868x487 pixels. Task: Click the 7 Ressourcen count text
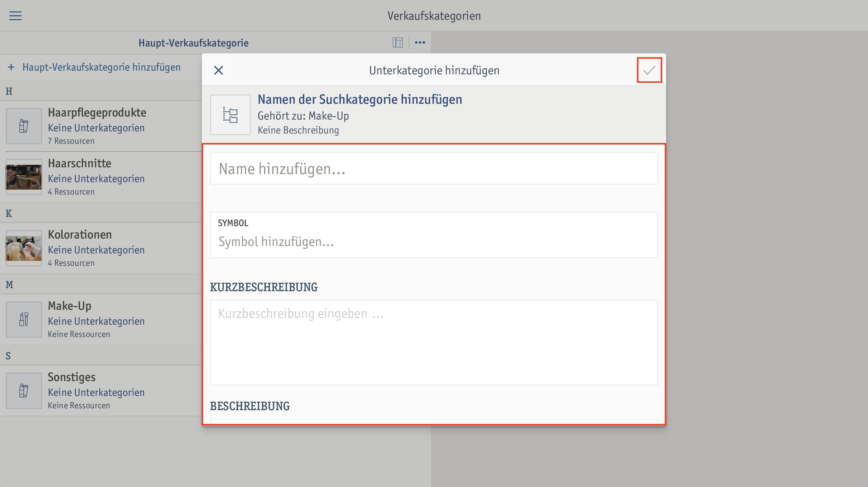[71, 141]
